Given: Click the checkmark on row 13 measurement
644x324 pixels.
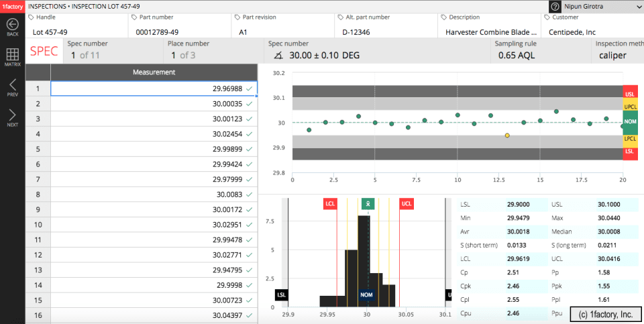Looking at the screenshot, I should click(250, 270).
